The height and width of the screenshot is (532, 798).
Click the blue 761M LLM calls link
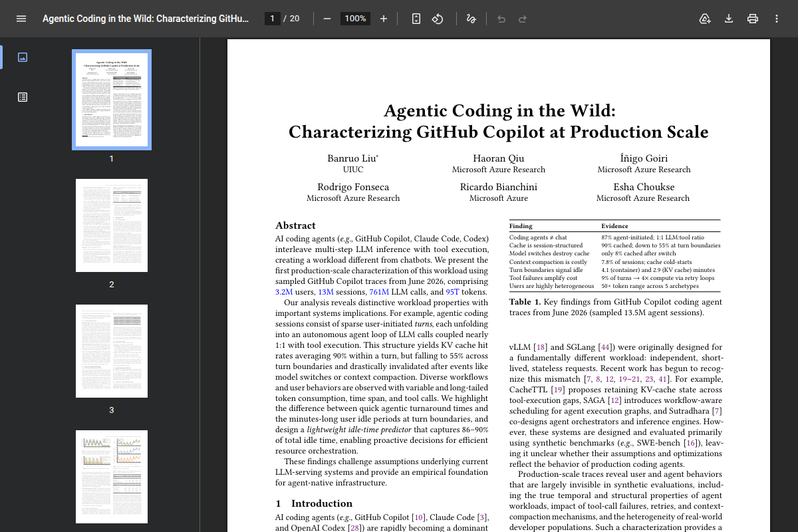[x=379, y=292]
